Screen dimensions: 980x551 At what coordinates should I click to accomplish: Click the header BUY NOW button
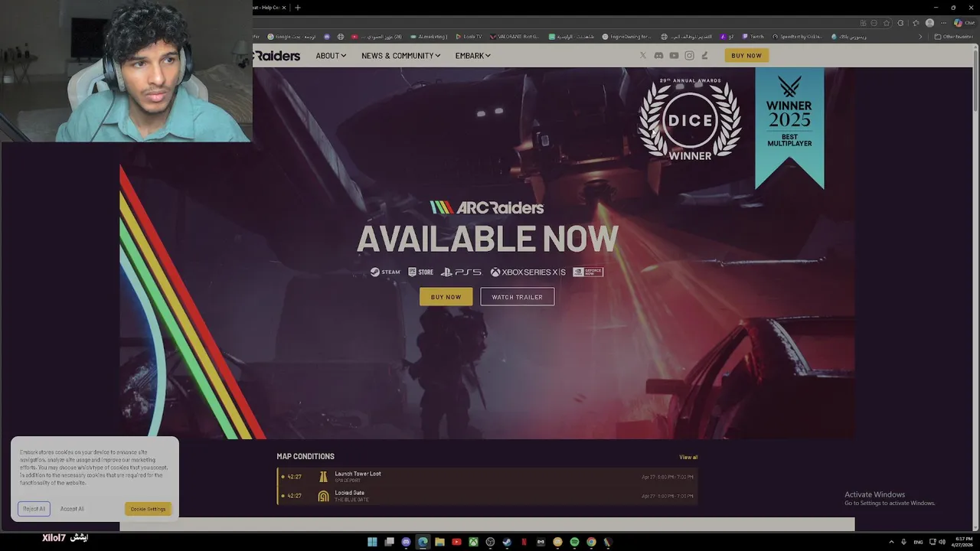(746, 55)
